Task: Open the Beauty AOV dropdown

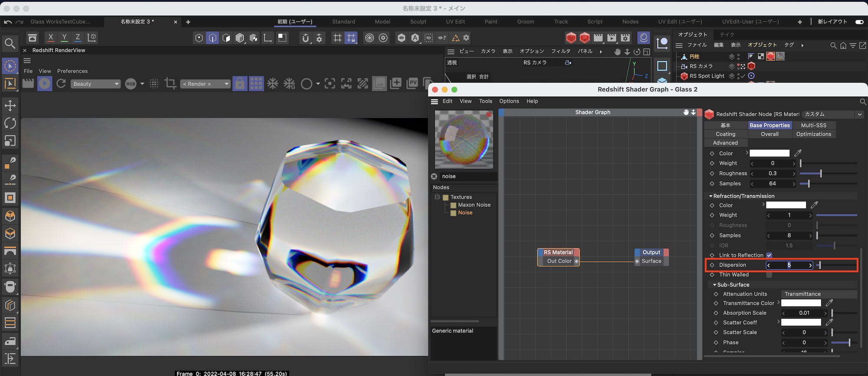Action: (x=95, y=84)
